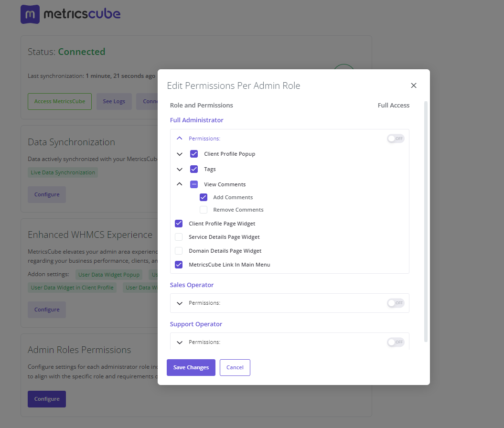The width and height of the screenshot is (504, 428).
Task: Click the Sales Operator role heading
Action: (192, 285)
